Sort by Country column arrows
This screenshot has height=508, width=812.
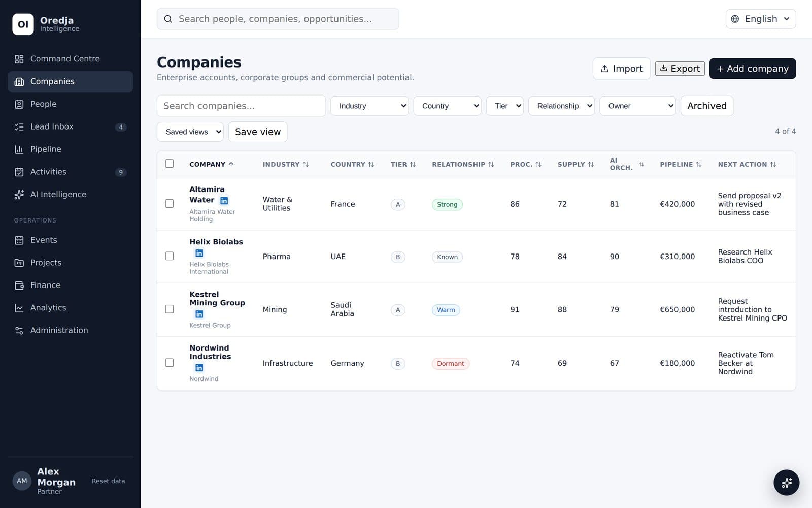click(x=371, y=164)
